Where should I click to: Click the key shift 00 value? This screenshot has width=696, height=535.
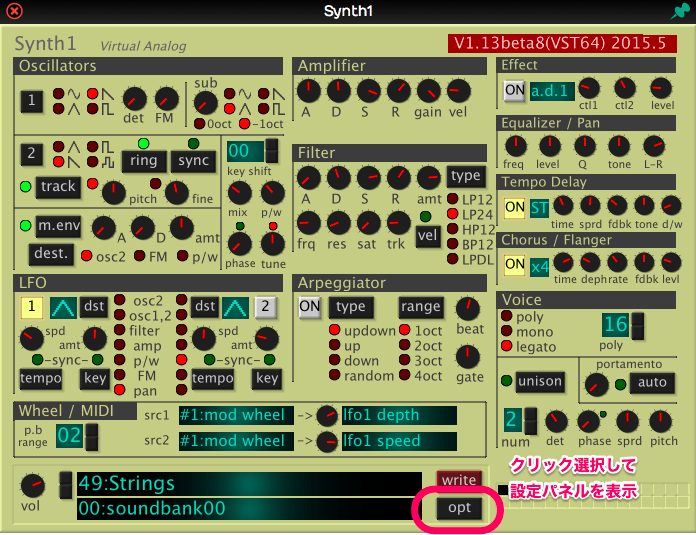tap(245, 151)
